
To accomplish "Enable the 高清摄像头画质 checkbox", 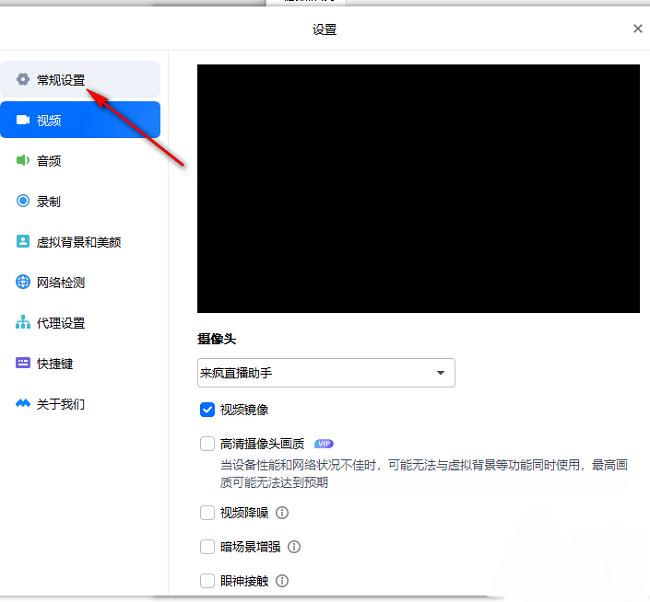I will [207, 444].
